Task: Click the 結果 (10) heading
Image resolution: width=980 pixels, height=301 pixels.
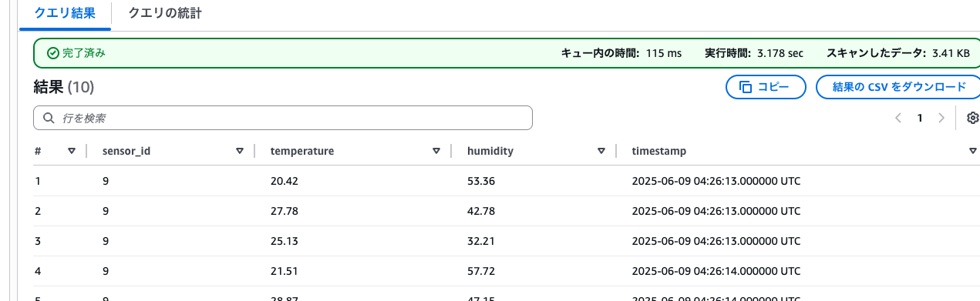Action: point(63,87)
